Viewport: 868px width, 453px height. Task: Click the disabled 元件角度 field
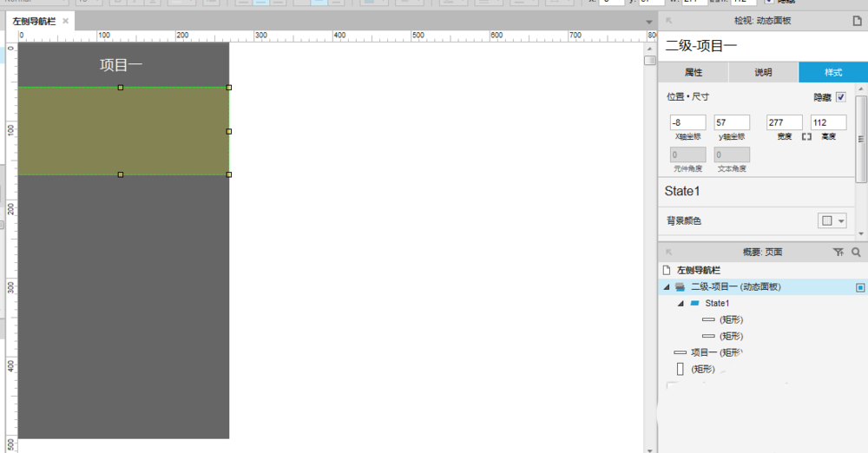(x=687, y=154)
